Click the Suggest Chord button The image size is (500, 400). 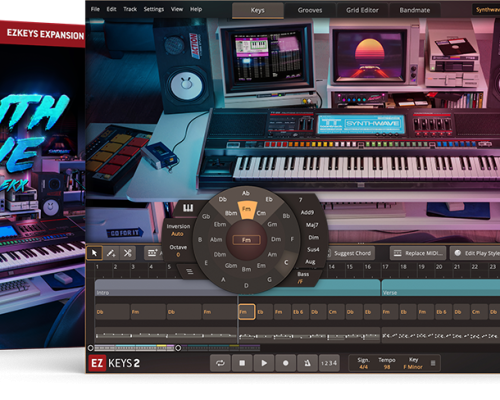351,253
